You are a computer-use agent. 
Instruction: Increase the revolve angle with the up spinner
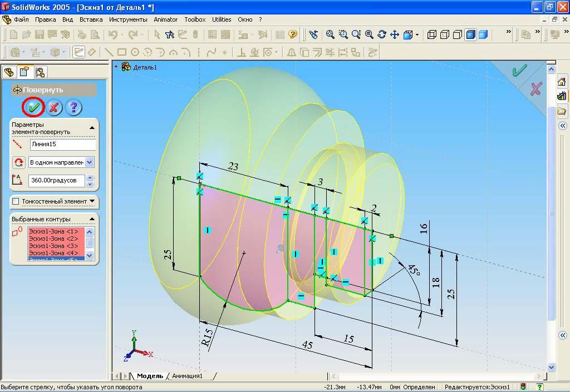coord(90,177)
